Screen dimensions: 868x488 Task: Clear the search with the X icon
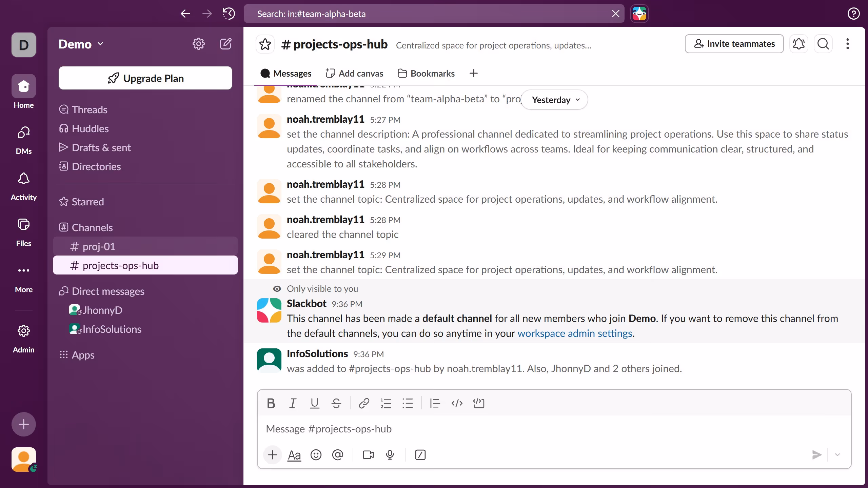coord(615,14)
